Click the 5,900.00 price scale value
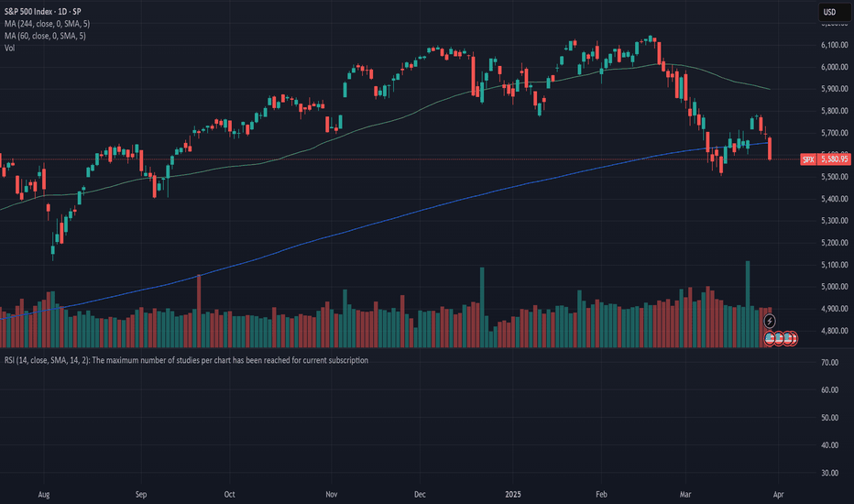Viewport: 854px width, 504px height. click(835, 89)
